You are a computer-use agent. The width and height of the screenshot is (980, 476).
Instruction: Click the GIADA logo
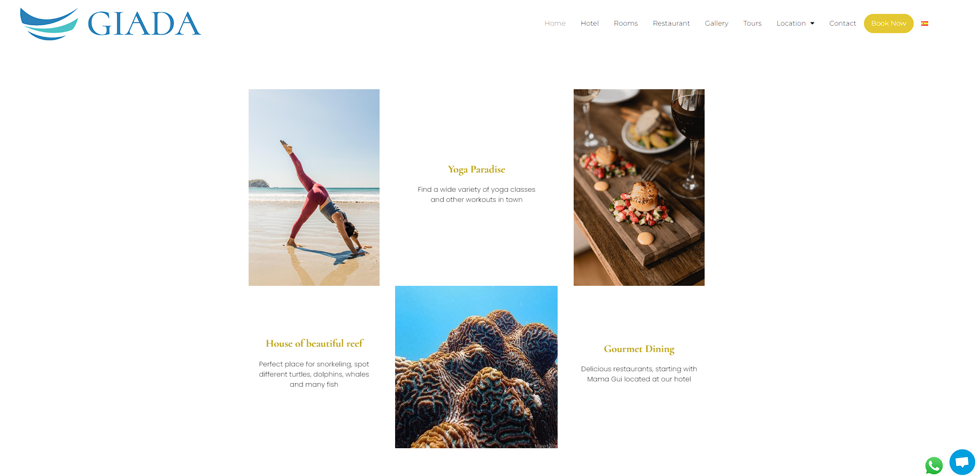[x=111, y=24]
